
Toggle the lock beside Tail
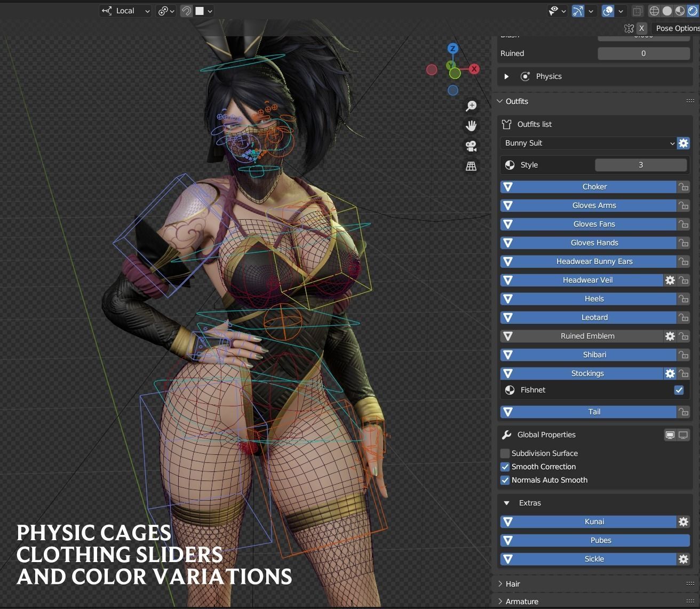pos(683,412)
